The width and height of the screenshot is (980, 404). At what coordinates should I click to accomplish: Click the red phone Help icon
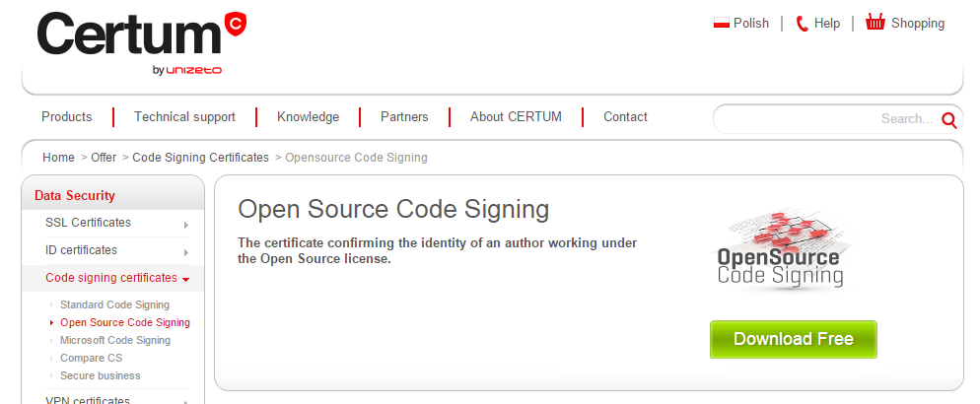802,24
